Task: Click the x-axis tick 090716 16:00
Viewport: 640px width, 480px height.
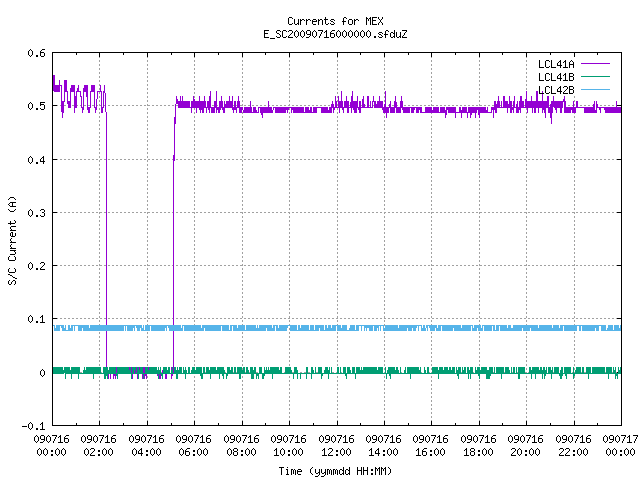Action: tap(431, 446)
